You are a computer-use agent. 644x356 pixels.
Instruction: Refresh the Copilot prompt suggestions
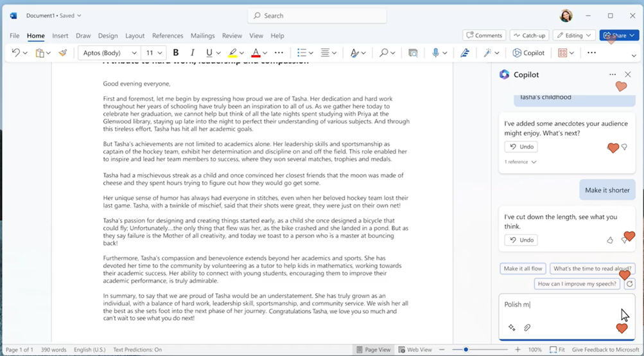[x=630, y=283]
